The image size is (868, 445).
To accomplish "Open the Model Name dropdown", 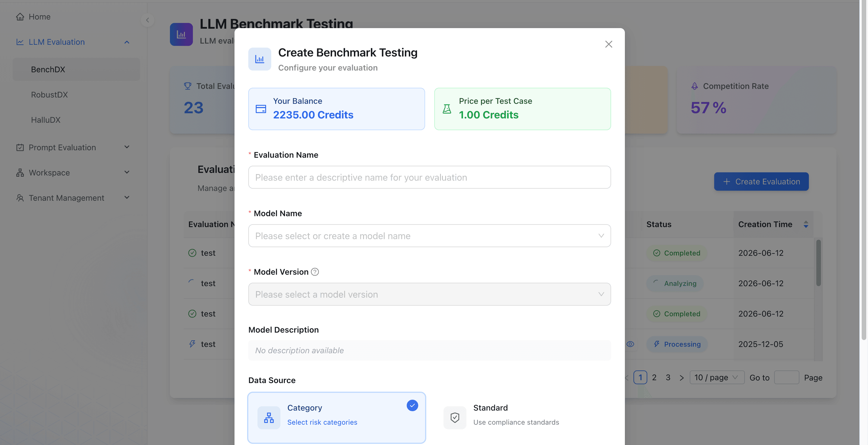I will (429, 236).
